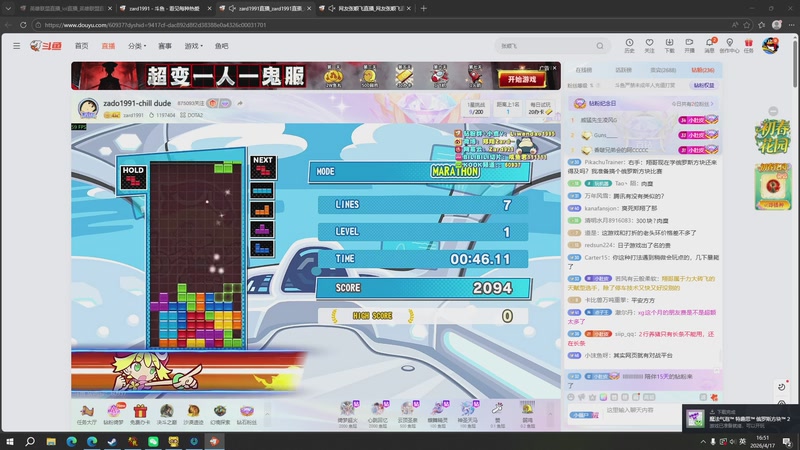Select the 直播 live tab
This screenshot has height=450, width=800.
pyautogui.click(x=108, y=46)
